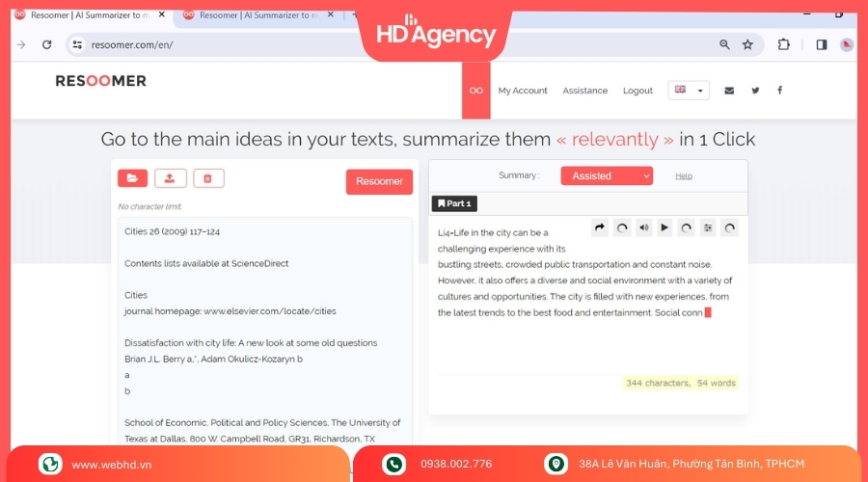Select the Part 1 bookmark tab

coord(454,203)
